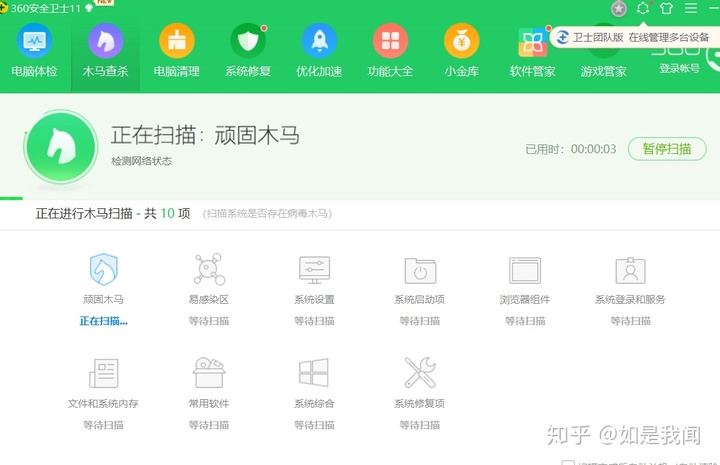Click the 正在扫描：顽固木马 heading

click(x=205, y=135)
